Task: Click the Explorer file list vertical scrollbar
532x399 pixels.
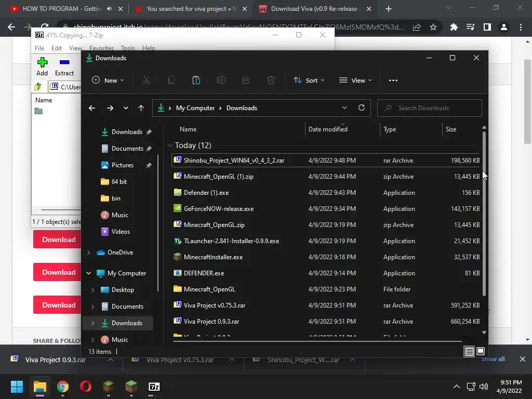Action: point(484,214)
